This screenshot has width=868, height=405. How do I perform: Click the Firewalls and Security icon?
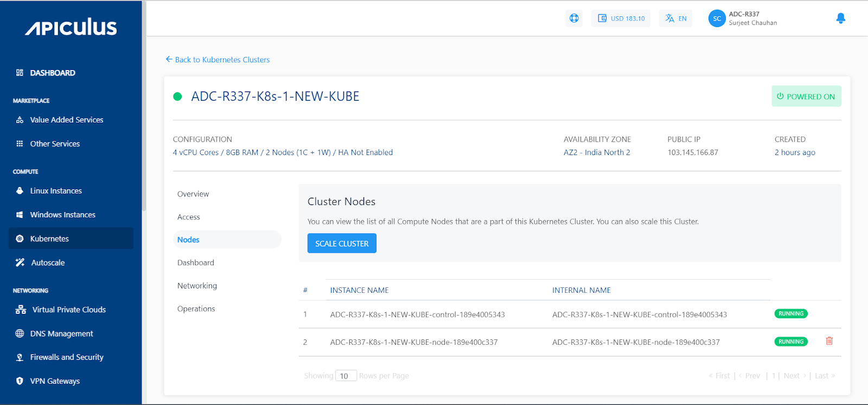point(20,357)
